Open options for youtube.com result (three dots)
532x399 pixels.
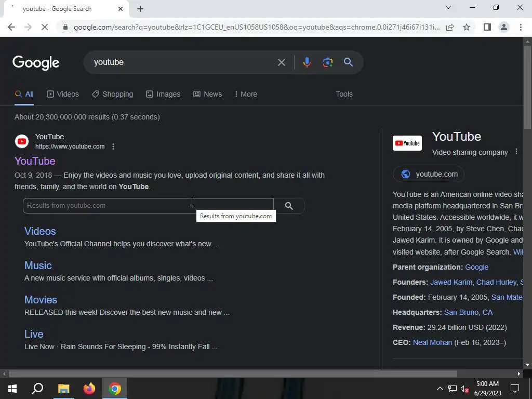point(113,147)
